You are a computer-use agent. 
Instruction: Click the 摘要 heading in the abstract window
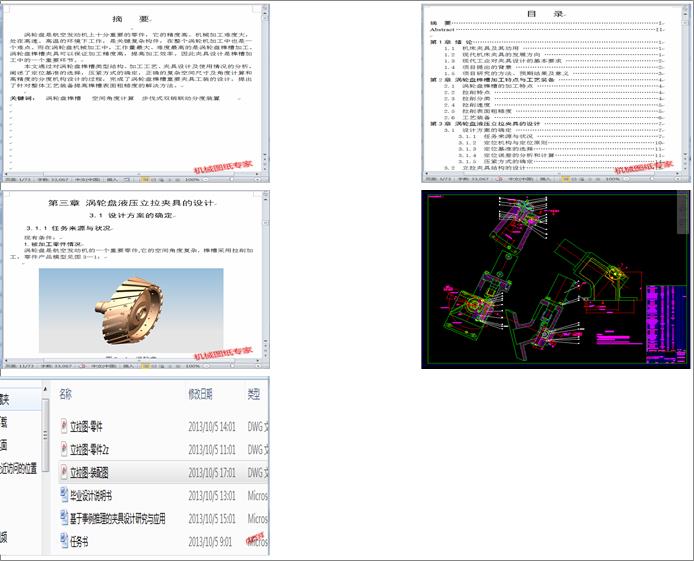pos(131,19)
